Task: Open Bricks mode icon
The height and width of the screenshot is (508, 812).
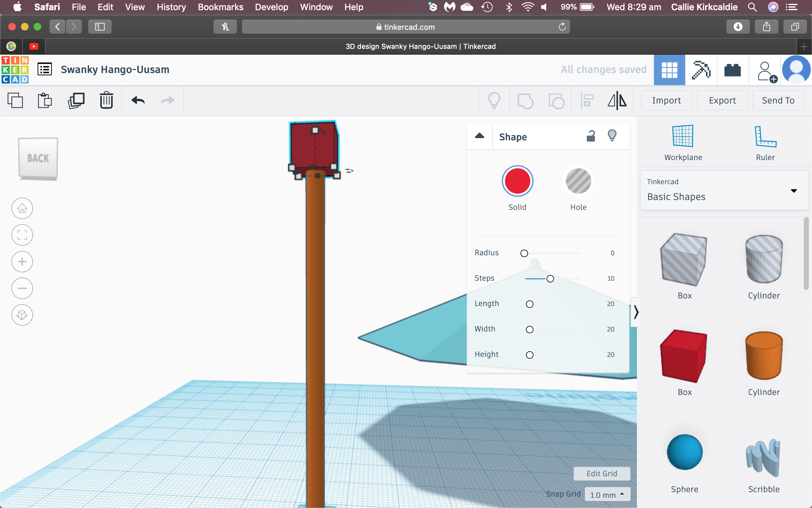Action: [732, 70]
